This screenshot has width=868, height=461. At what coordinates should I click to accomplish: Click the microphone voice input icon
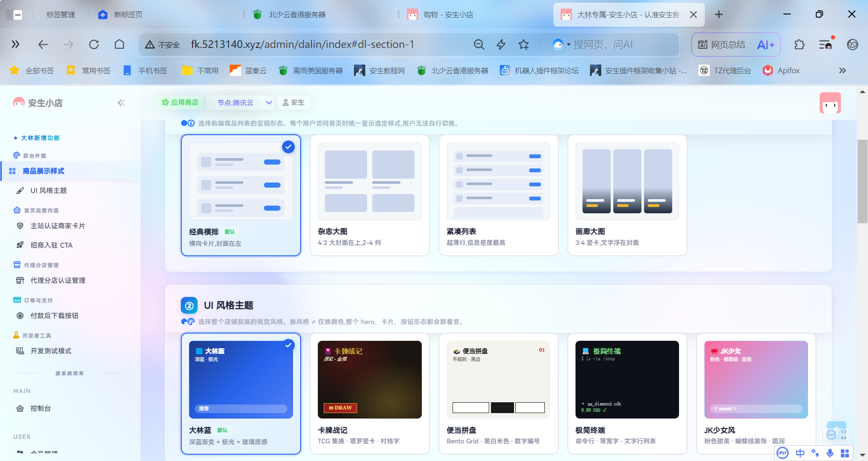coord(830,453)
